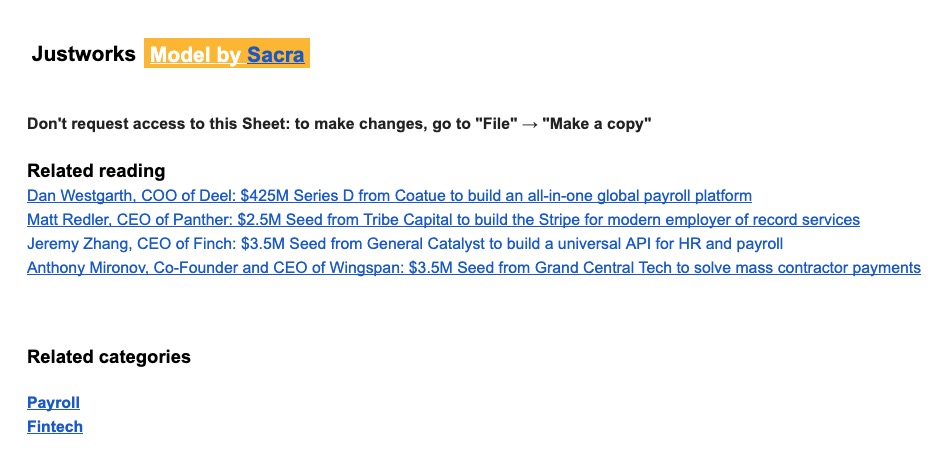This screenshot has width=946, height=452.
Task: Open the Dan Westgarth Deel interview link
Action: (389, 196)
